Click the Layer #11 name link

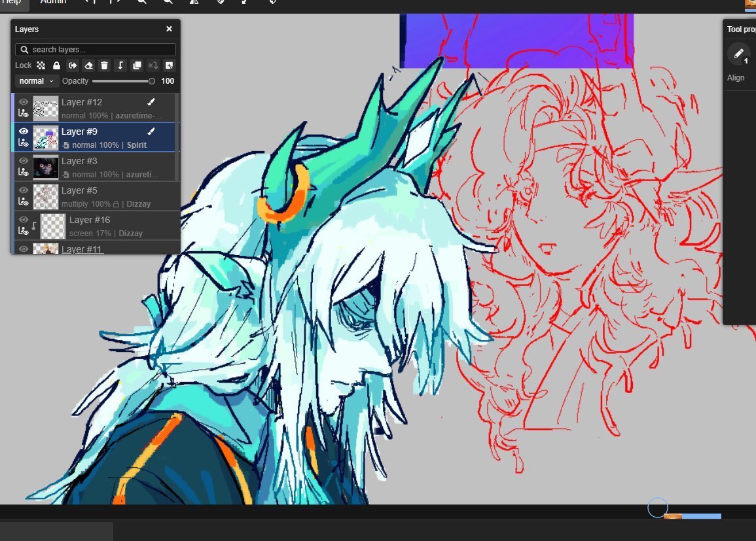pyautogui.click(x=81, y=249)
